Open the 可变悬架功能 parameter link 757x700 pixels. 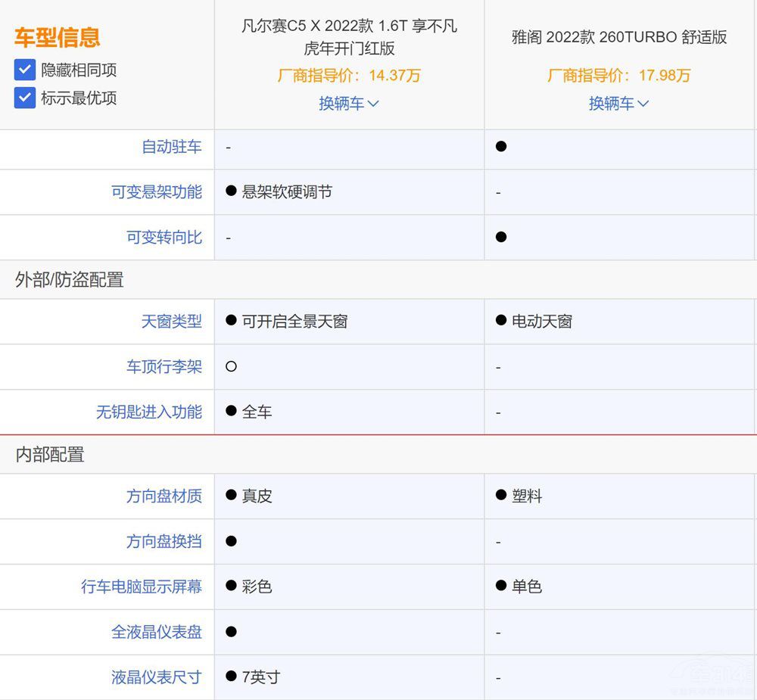click(157, 192)
